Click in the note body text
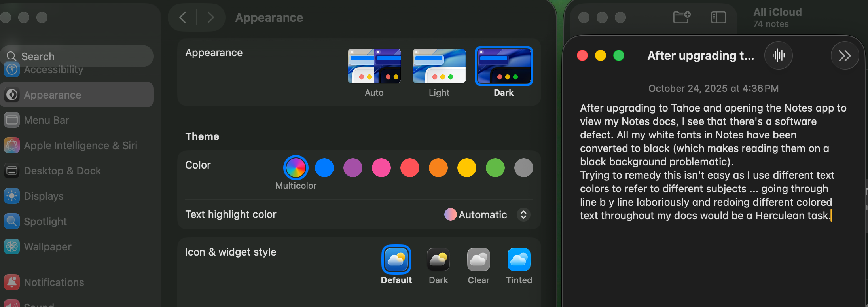Screen dimensions: 868x307 (x=713, y=161)
